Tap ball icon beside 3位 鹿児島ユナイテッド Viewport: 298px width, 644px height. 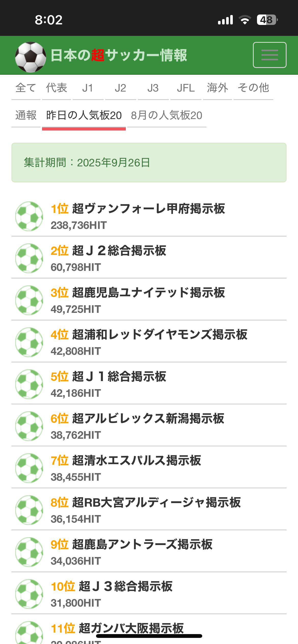[29, 300]
